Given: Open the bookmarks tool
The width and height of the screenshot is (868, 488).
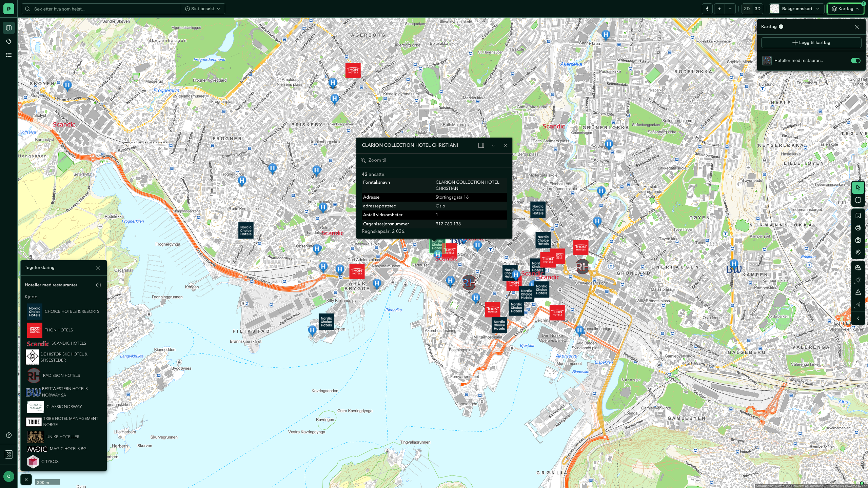Looking at the screenshot, I should [858, 216].
